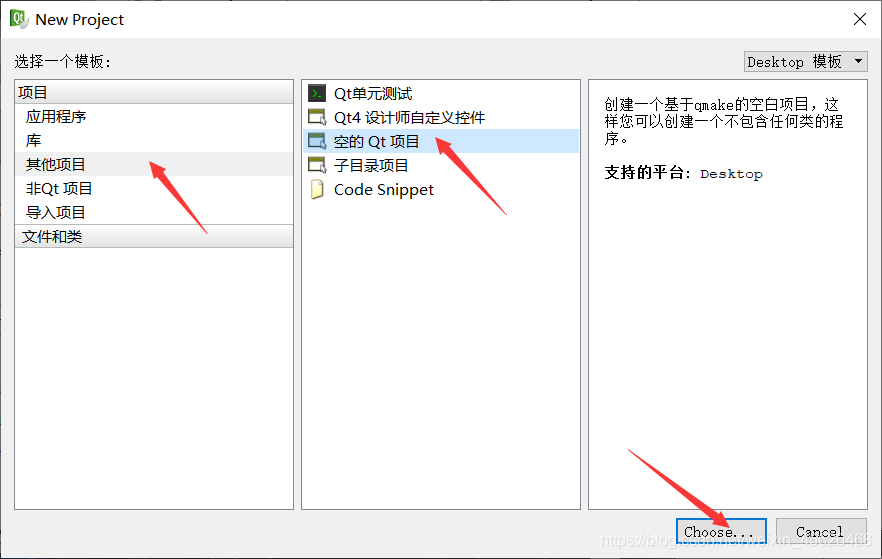Close the New Project dialog
Viewport: 882px width, 559px height.
(860, 19)
